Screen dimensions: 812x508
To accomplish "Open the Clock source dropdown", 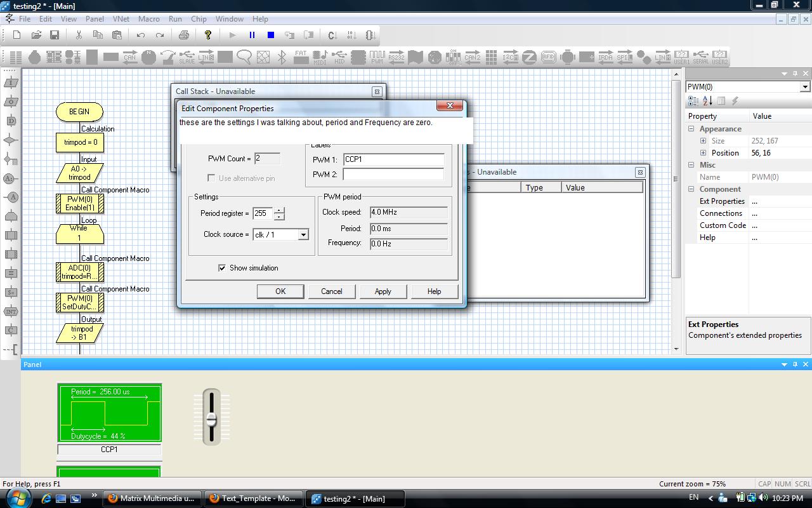I will 303,235.
